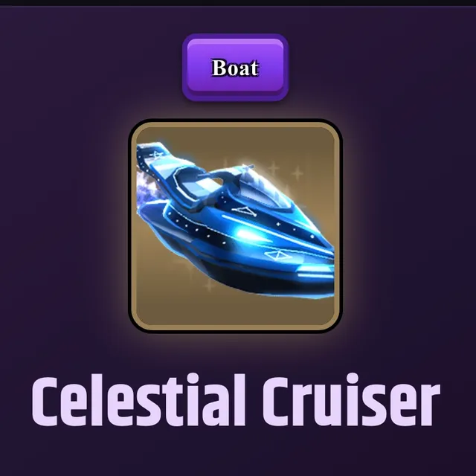Click the word Cruiser in the title
The image size is (476, 476).
tap(351, 399)
